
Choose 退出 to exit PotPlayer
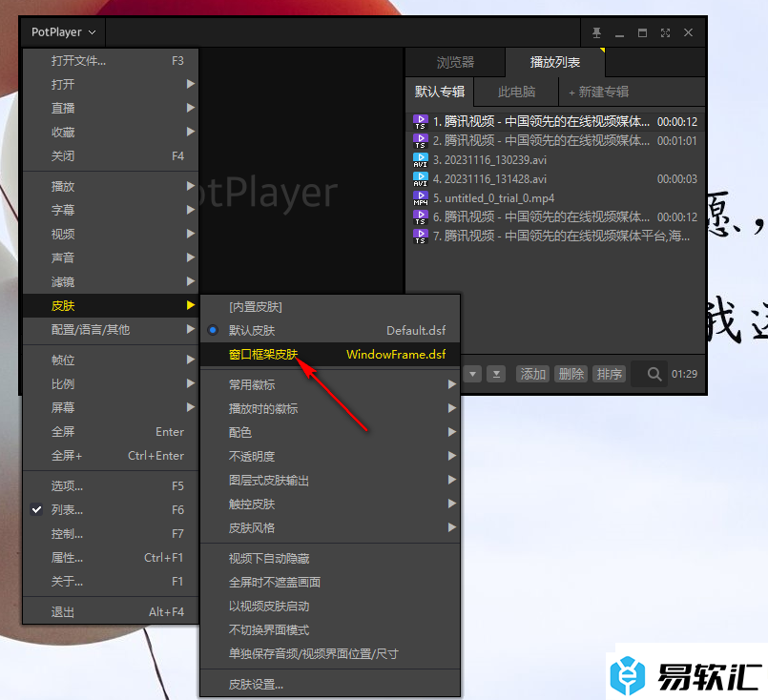(x=111, y=612)
